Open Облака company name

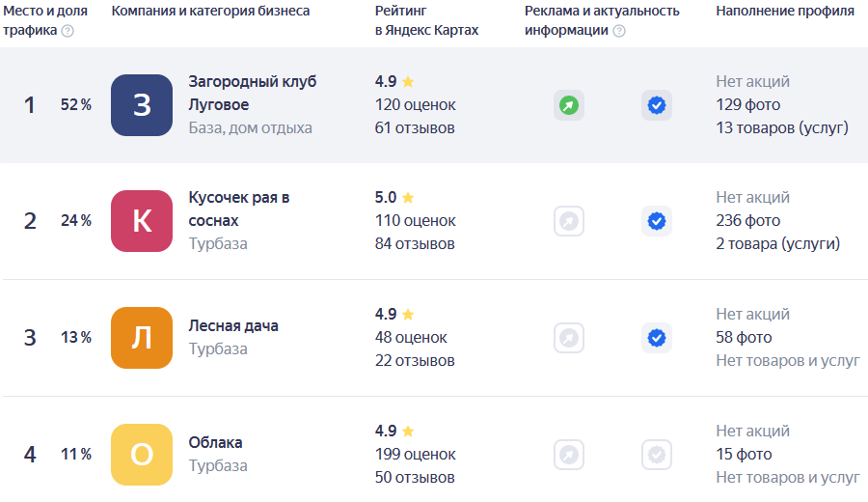pyautogui.click(x=215, y=443)
